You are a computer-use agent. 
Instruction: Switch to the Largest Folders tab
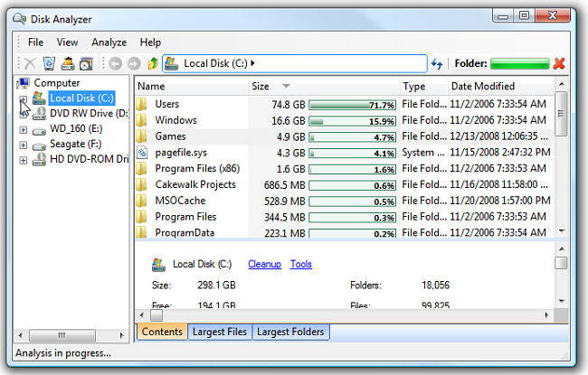coord(290,333)
